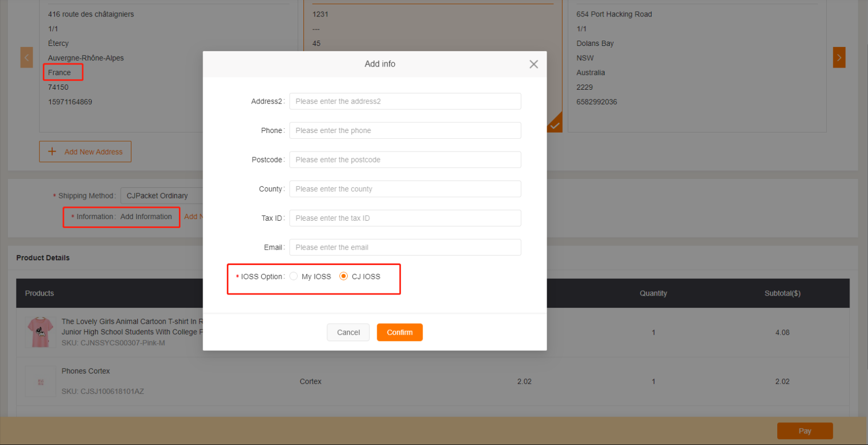Click the Phones Cortex product thumbnail
868x445 pixels.
pyautogui.click(x=41, y=382)
